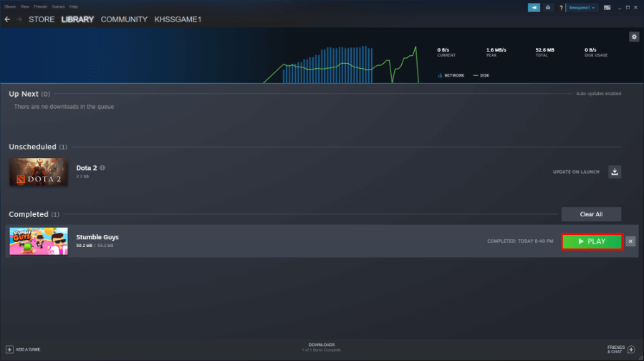Click the download activity graph
Screen dimensions: 644x361
(341, 64)
